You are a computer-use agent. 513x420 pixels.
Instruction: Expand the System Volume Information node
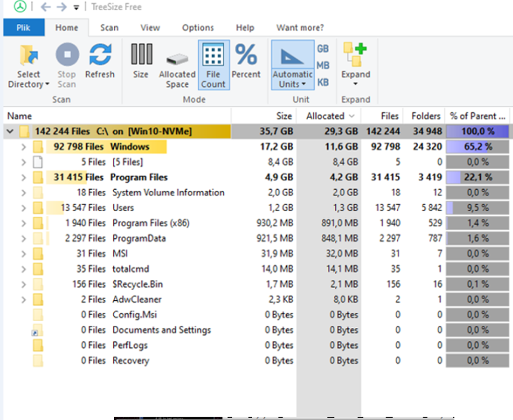click(24, 193)
